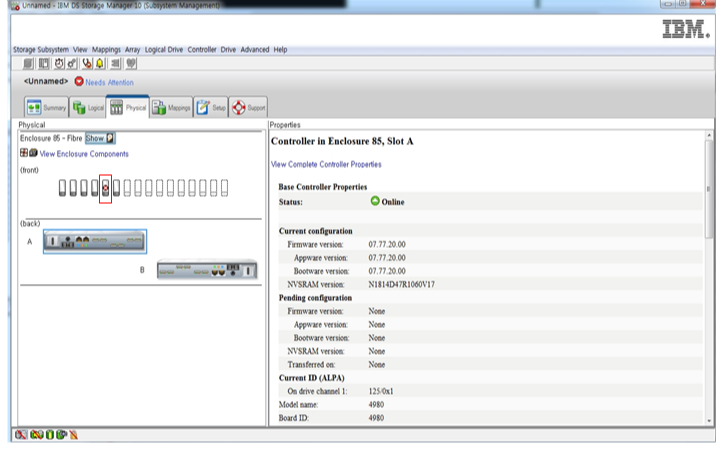Select controller B in back view
727x450 pixels.
point(207,270)
